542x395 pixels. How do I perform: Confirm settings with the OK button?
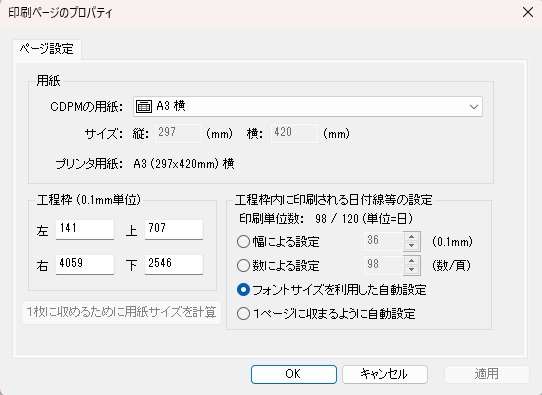click(294, 374)
